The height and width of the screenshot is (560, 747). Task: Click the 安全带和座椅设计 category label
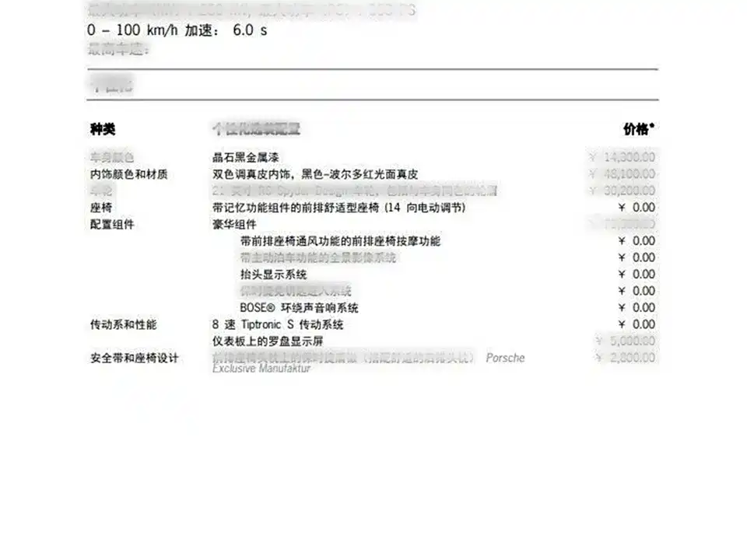[134, 358]
